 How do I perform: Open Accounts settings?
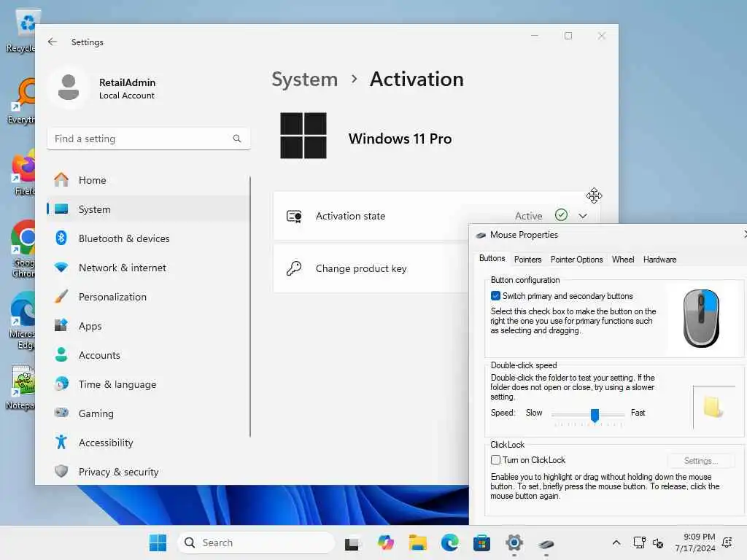coord(149,355)
